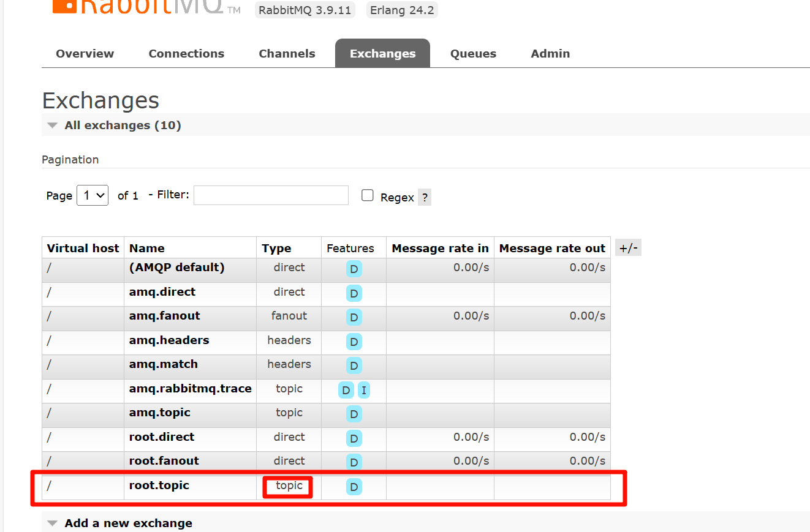Click the 'D' badge next to amq.rabbitmq.trace

pos(346,391)
